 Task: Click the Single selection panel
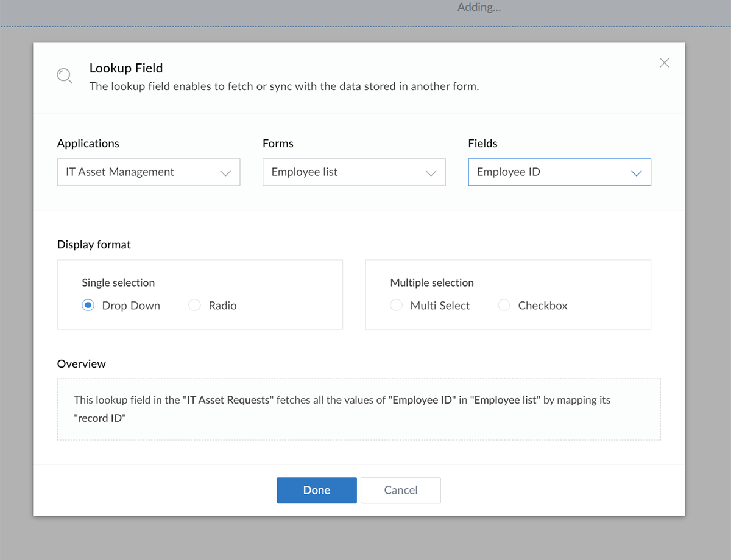pos(200,294)
